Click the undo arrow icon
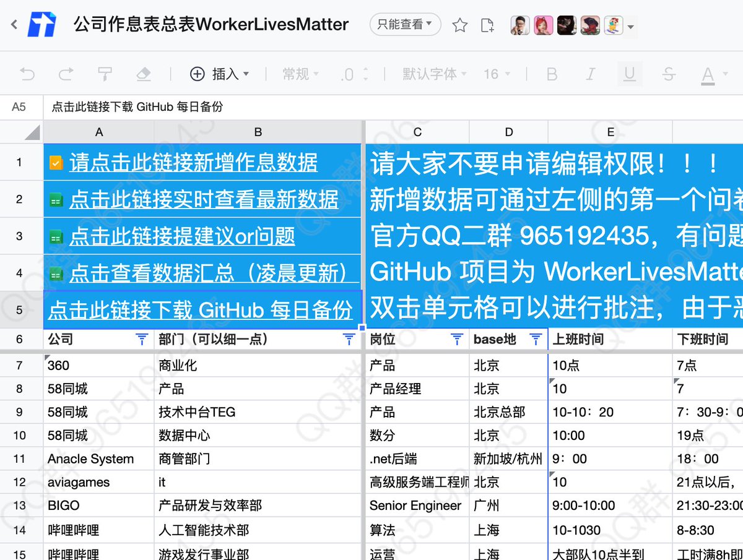743x560 pixels. click(x=27, y=74)
